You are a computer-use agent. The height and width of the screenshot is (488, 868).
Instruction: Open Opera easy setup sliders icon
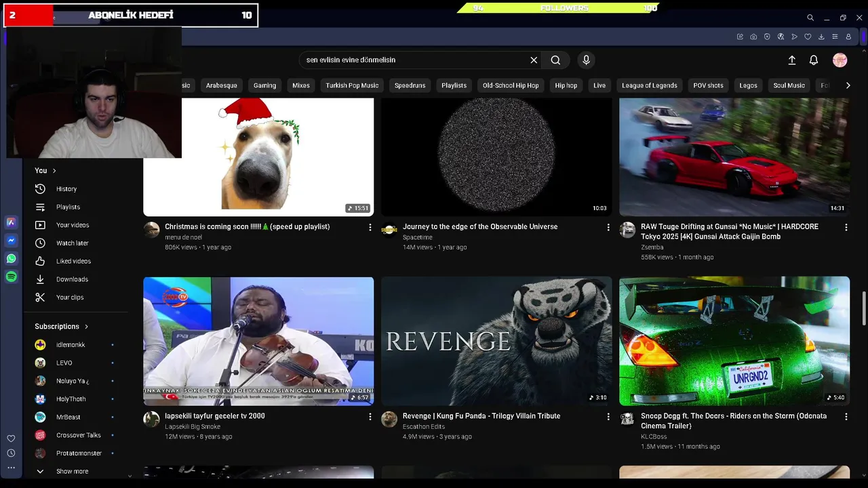[835, 37]
